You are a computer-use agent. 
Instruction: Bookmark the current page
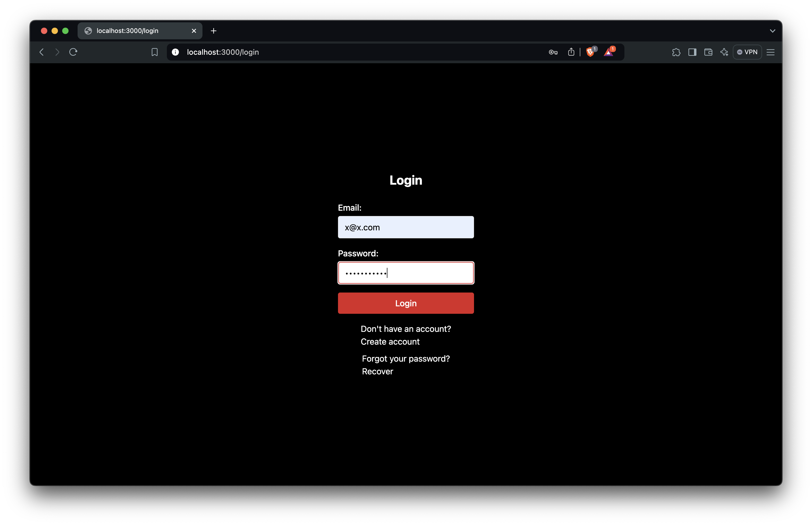(x=154, y=52)
